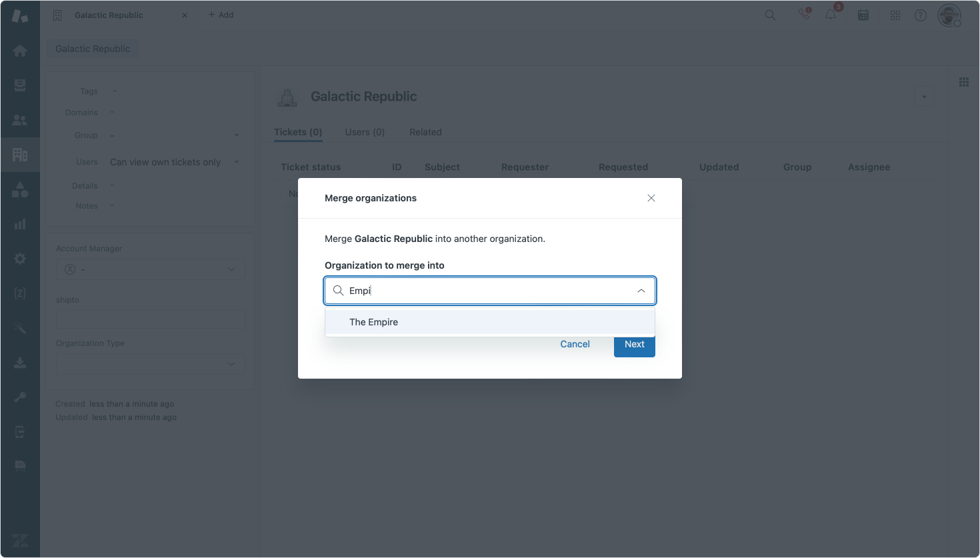Click the + Add tab button
Screen dimensions: 980x558
[x=221, y=15]
